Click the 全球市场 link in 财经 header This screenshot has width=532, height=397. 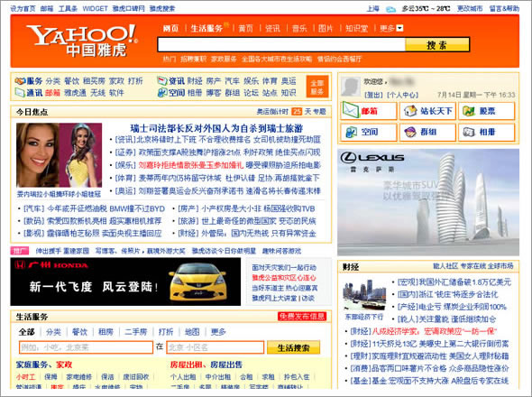(500, 266)
